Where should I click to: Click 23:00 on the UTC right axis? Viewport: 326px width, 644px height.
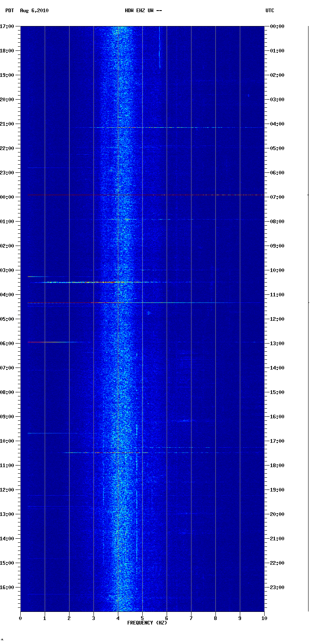277,587
